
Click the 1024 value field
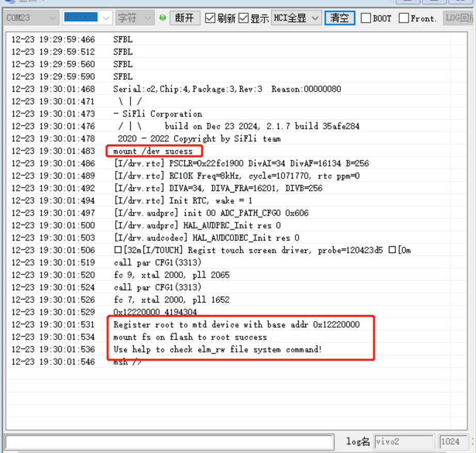(x=453, y=442)
